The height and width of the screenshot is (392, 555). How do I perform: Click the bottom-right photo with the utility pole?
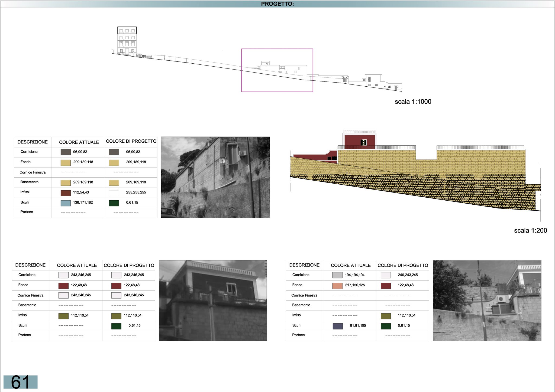click(x=487, y=300)
